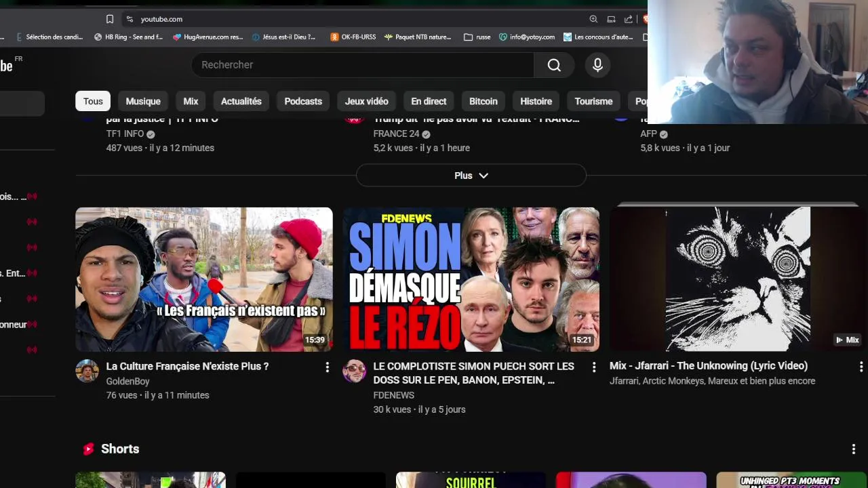Open live subscription ending 'onneur' in sidebar
Screen dimensions: 868x488
pos(19,325)
